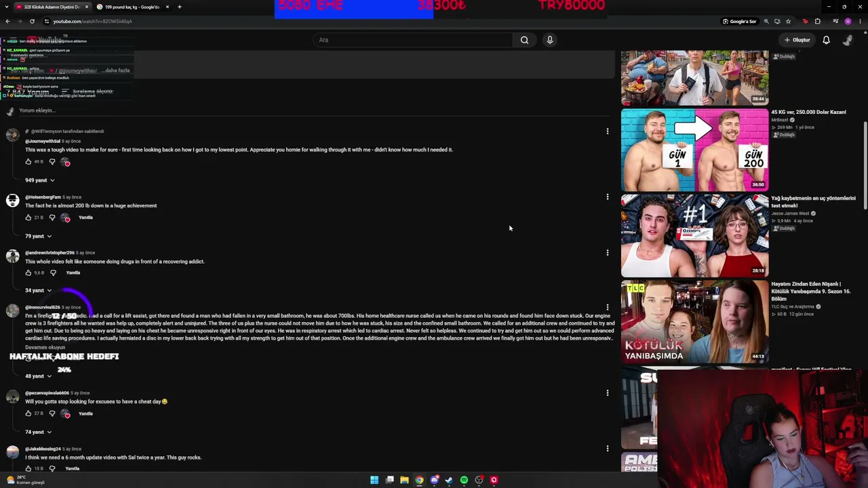The height and width of the screenshot is (488, 868).
Task: Click the Oluştur create button
Action: [797, 40]
